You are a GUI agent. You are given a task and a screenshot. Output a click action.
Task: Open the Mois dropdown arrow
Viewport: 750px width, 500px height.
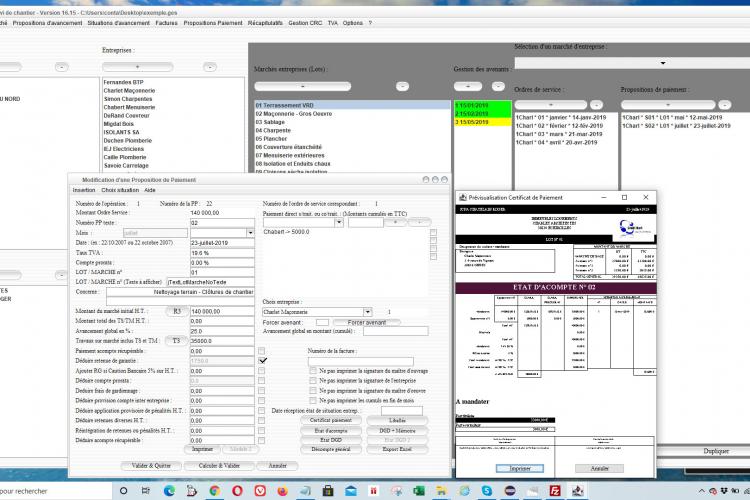click(x=250, y=233)
